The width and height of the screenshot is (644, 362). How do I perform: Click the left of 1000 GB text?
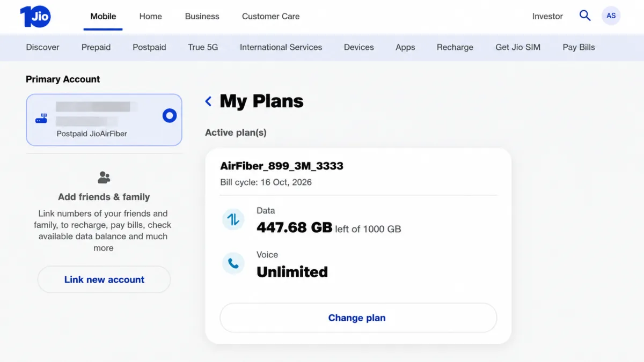pyautogui.click(x=368, y=229)
